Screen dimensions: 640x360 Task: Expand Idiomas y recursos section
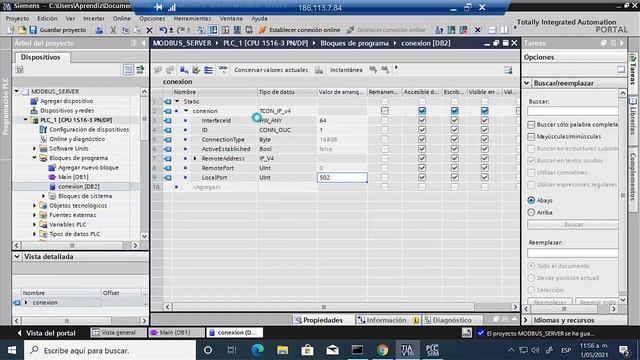click(x=526, y=320)
